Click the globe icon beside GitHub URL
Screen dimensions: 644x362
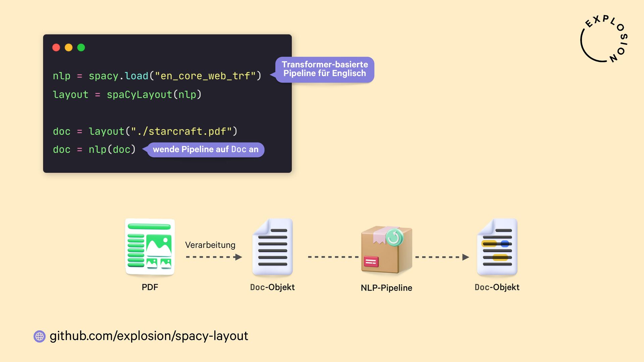tap(40, 336)
